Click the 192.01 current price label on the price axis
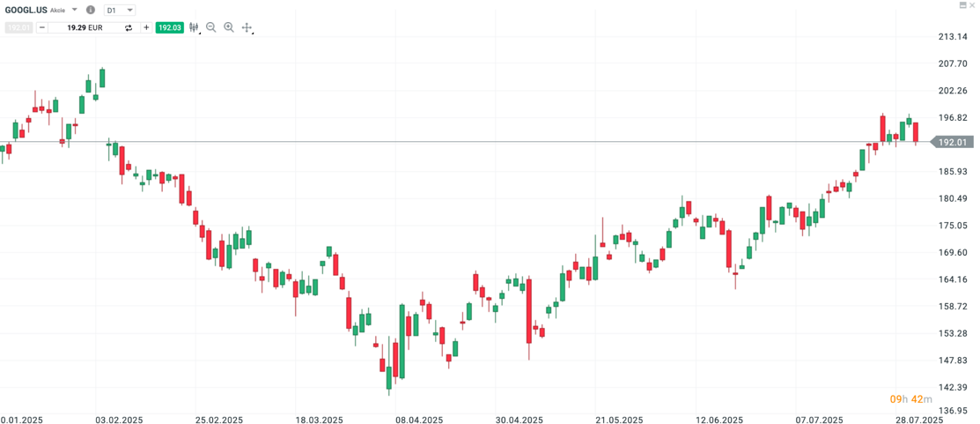 954,142
